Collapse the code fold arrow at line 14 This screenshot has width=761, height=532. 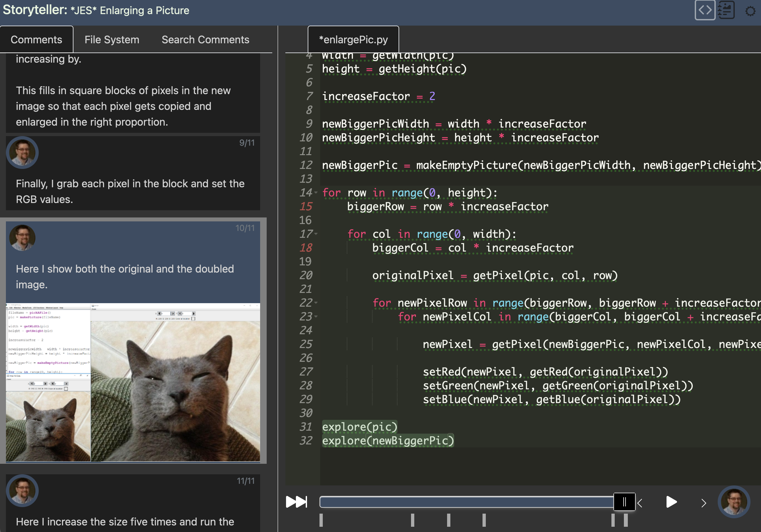coord(316,193)
